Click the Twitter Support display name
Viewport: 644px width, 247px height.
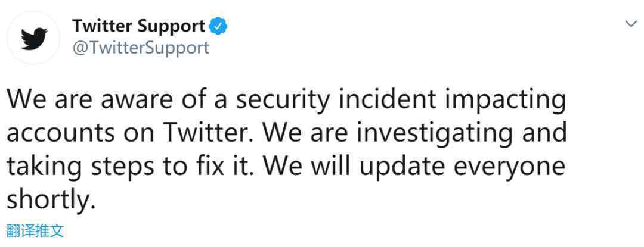[139, 27]
